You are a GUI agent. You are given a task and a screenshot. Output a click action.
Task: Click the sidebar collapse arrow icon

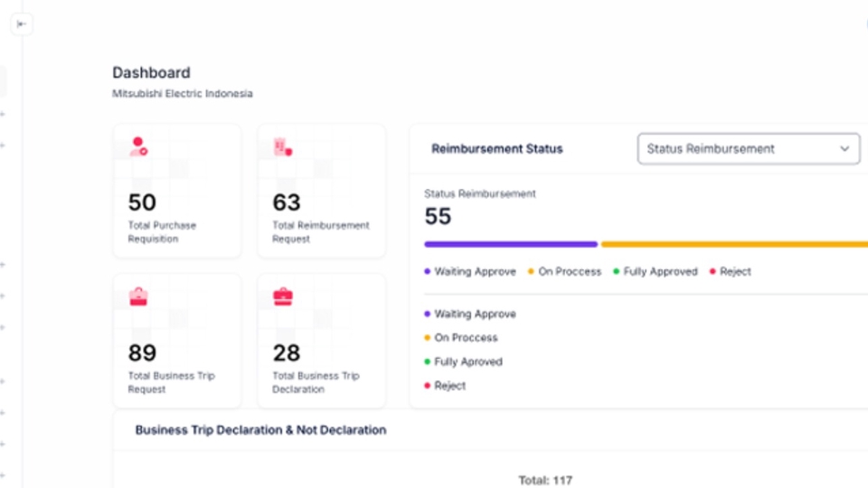[22, 24]
